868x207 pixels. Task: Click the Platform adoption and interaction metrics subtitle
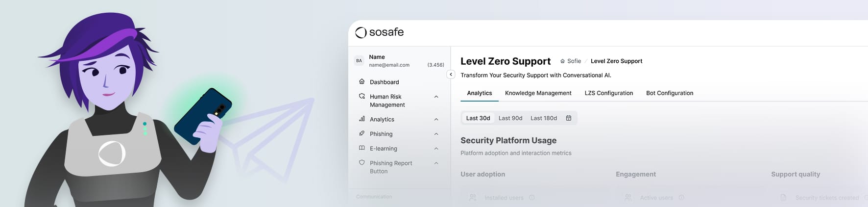(516, 153)
